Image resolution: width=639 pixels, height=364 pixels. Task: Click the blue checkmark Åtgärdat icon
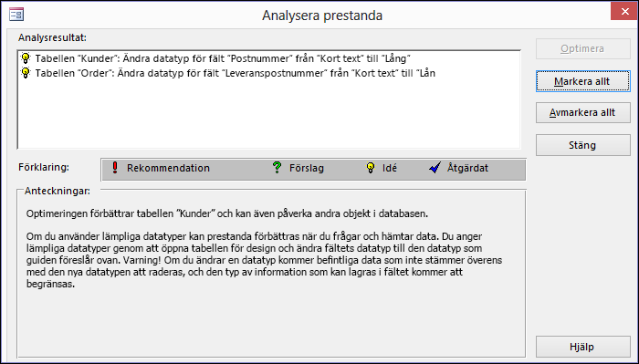pyautogui.click(x=435, y=168)
